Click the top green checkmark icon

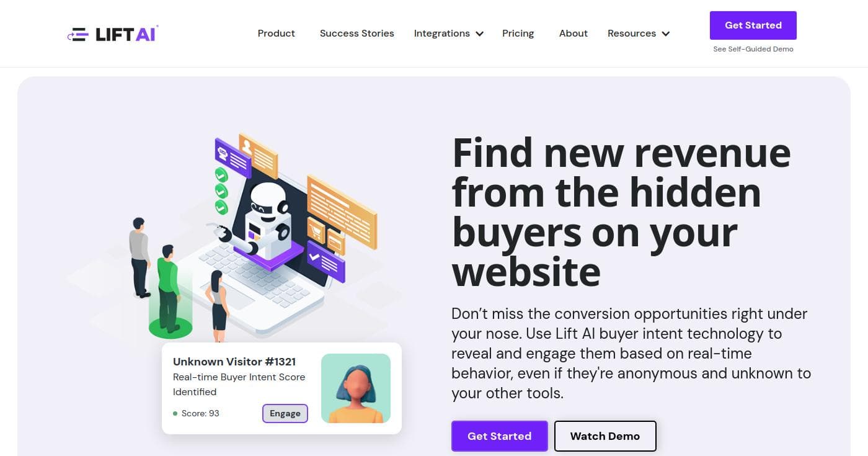[x=221, y=175]
